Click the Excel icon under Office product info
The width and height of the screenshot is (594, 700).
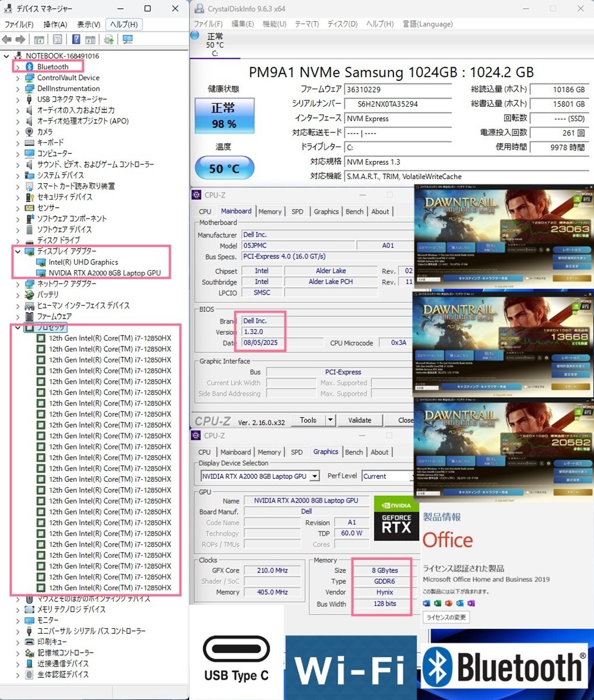[x=438, y=603]
